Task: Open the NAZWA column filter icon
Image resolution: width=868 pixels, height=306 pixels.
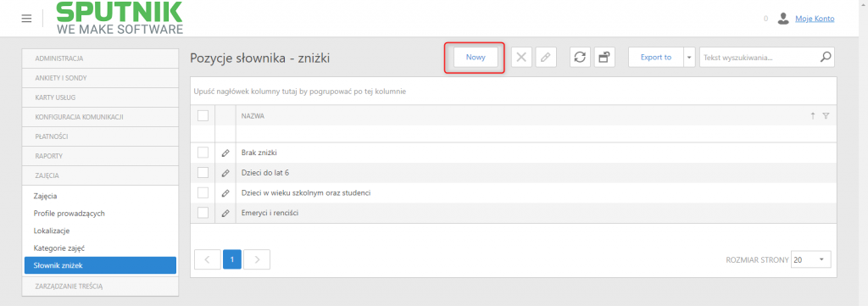Action: pyautogui.click(x=826, y=116)
